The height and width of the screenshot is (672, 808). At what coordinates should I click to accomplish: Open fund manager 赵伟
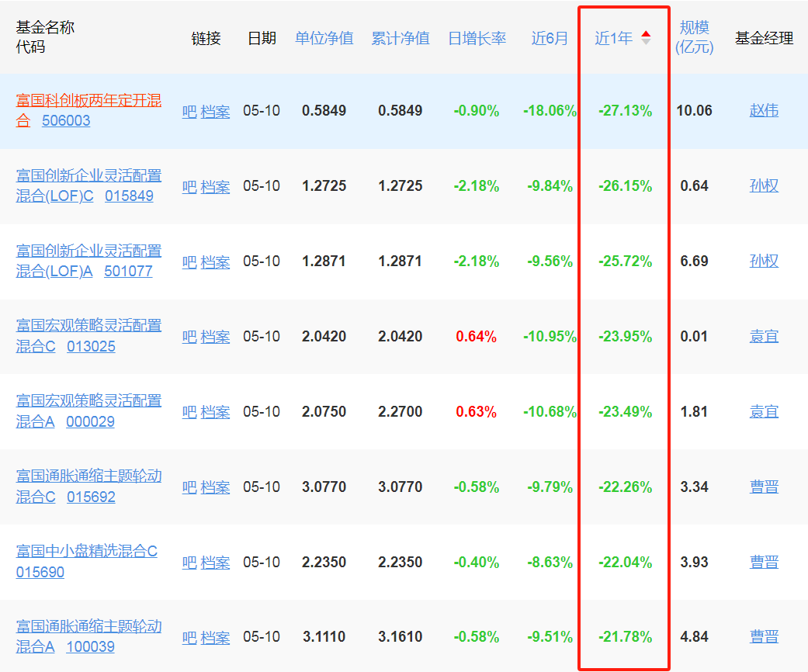[764, 110]
